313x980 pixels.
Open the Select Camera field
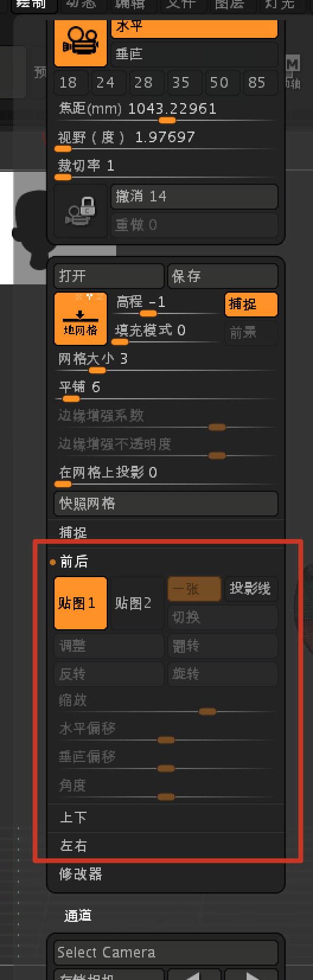click(x=166, y=953)
